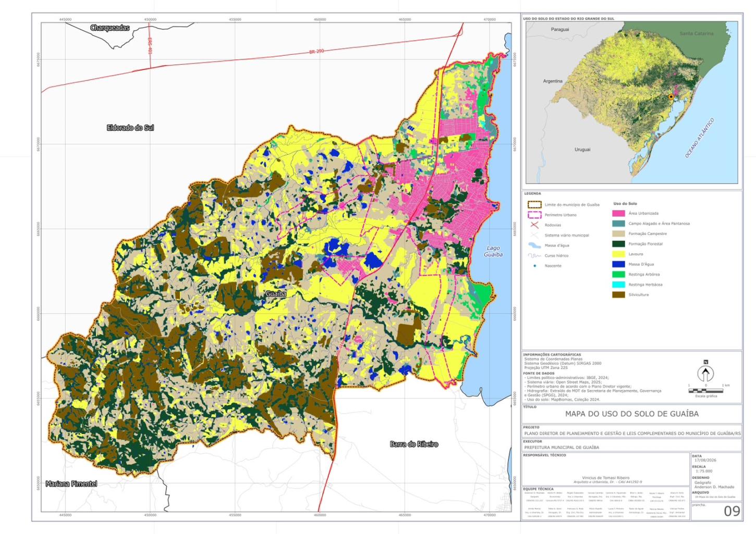756x534 pixels.
Task: Click the Rio Grande do Sul inset map
Action: click(x=631, y=102)
